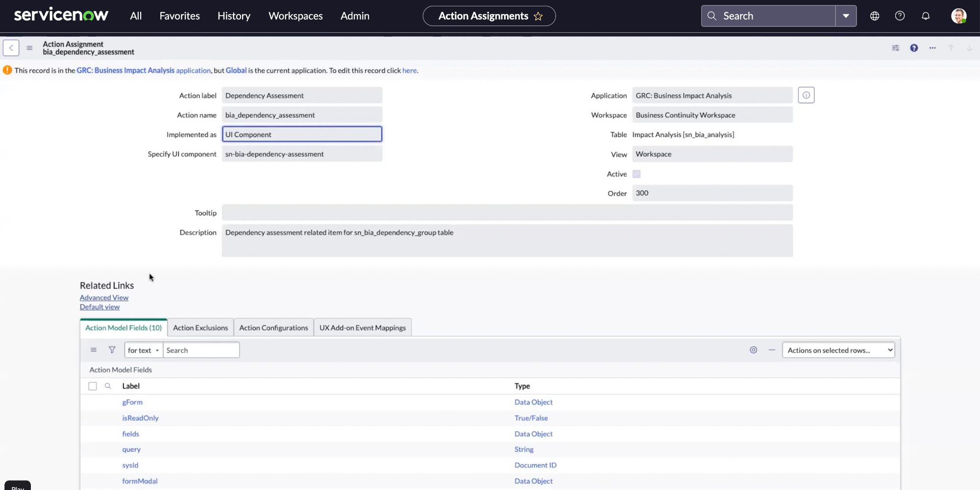This screenshot has width=980, height=490.
Task: Open the related list menu hamburger icon
Action: click(94, 350)
